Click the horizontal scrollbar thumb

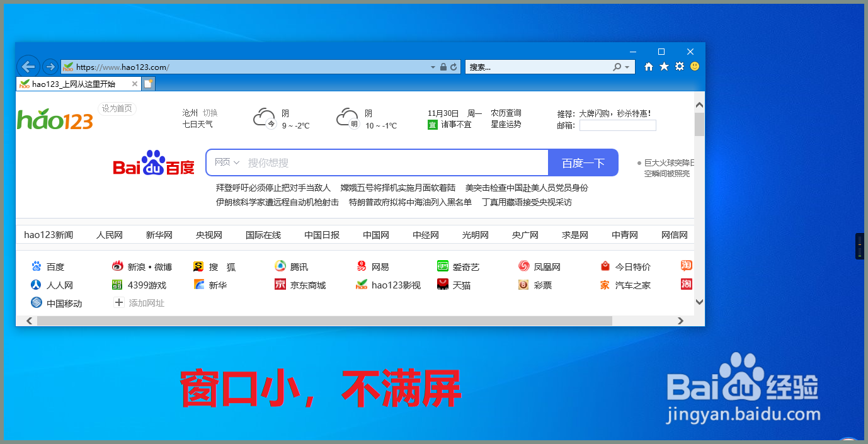click(324, 321)
